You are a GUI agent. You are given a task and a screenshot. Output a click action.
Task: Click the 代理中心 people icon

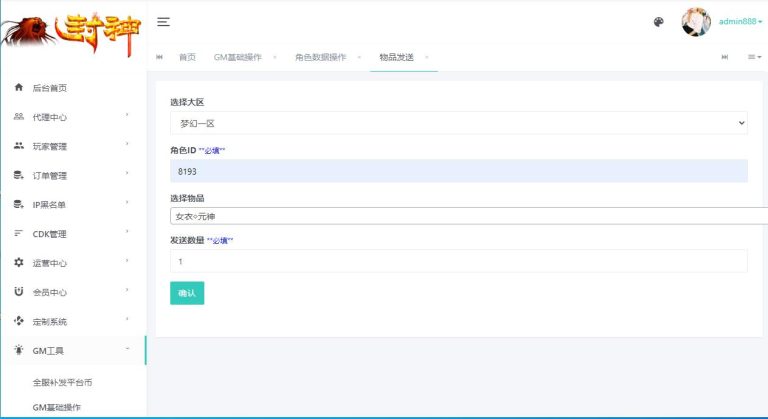click(18, 117)
